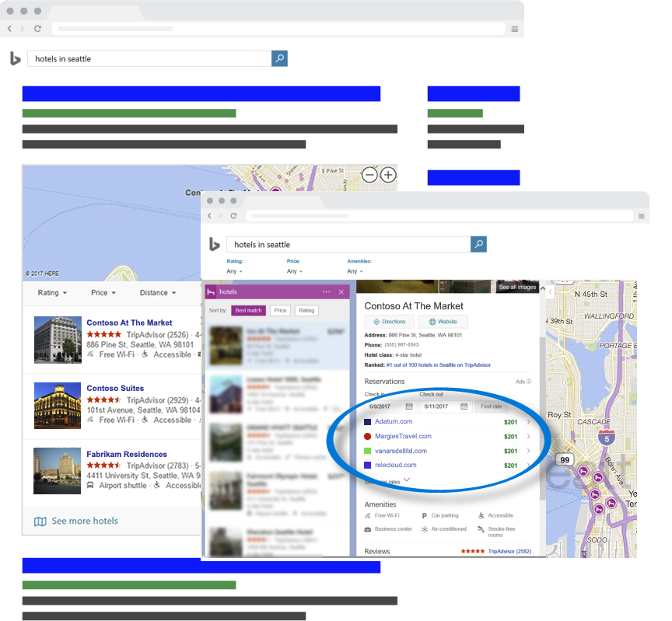The width and height of the screenshot is (672, 621).
Task: Open hamburger menu in front browser
Action: pyautogui.click(x=642, y=216)
